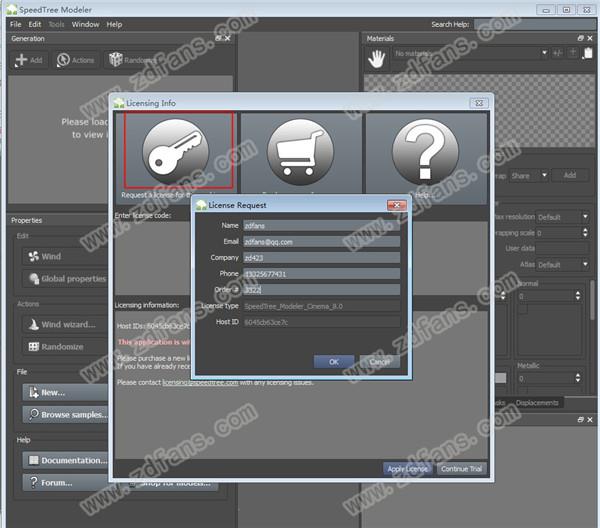600x528 pixels.
Task: Adjust the Normal value stepper
Action: tap(577, 296)
